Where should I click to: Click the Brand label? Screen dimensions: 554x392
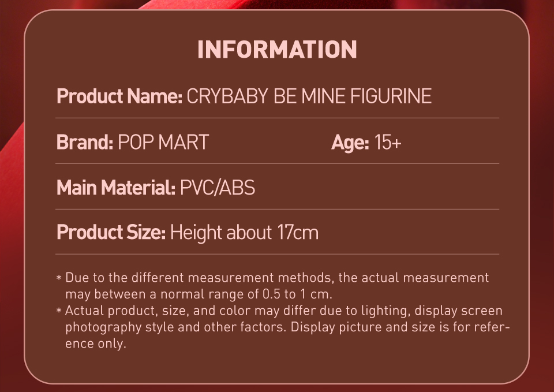tap(85, 142)
